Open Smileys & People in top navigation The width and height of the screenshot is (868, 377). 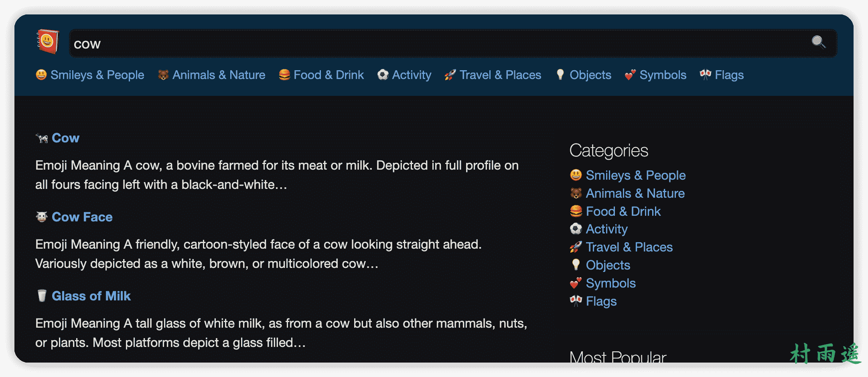point(97,75)
